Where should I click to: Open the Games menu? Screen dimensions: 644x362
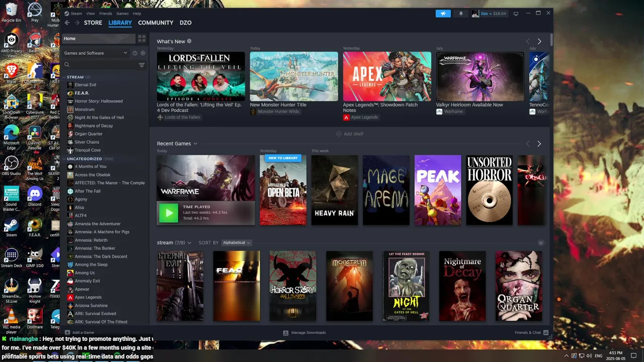[x=122, y=14]
